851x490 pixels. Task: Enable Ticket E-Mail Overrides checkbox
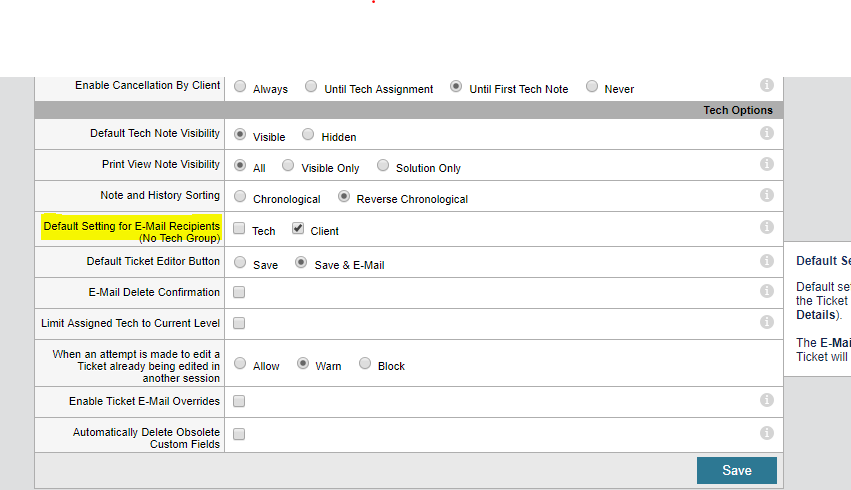[239, 401]
